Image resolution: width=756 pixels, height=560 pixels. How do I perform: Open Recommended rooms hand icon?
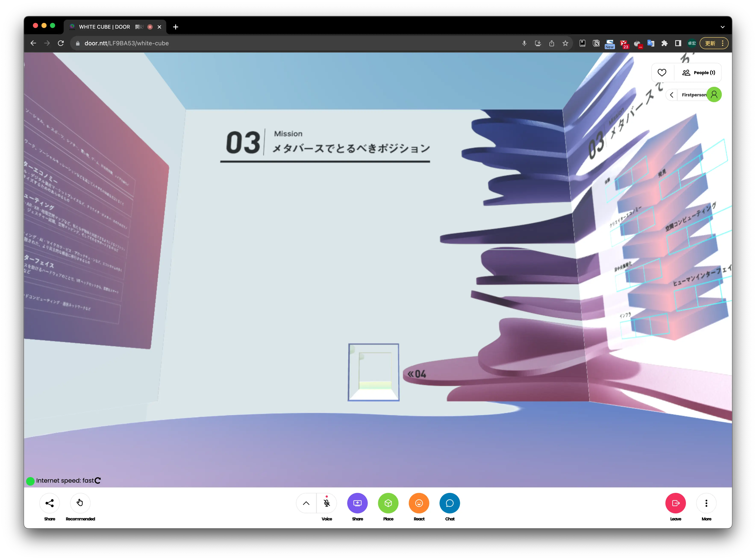[80, 503]
